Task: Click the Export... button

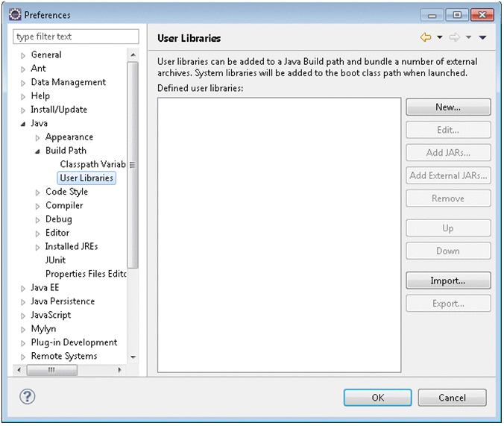Action: (448, 303)
